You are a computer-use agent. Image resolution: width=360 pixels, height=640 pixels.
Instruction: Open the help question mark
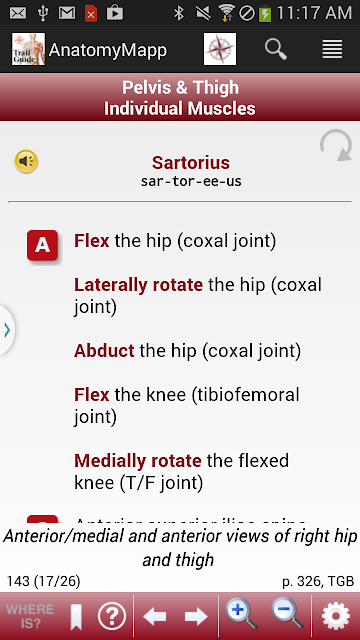112,616
